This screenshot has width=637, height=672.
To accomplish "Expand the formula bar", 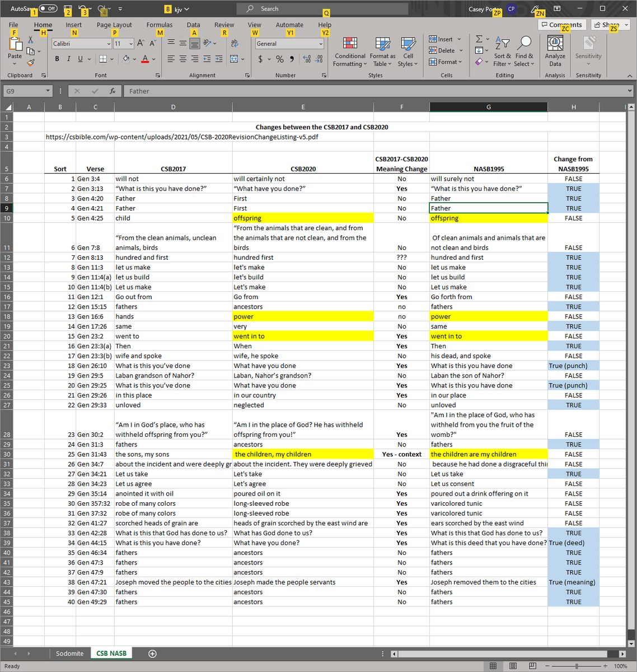I will [629, 91].
